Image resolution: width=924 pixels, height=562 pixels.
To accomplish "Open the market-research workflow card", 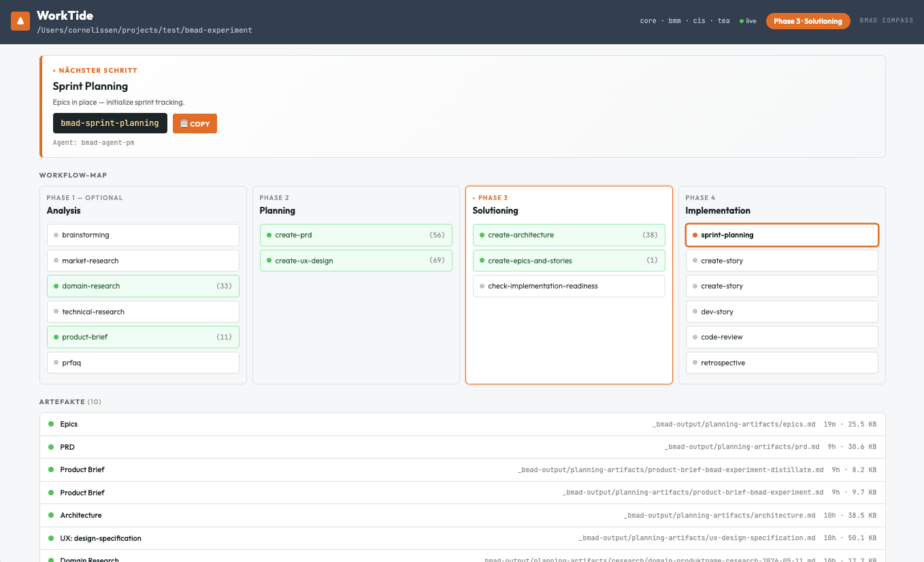I will click(x=143, y=261).
